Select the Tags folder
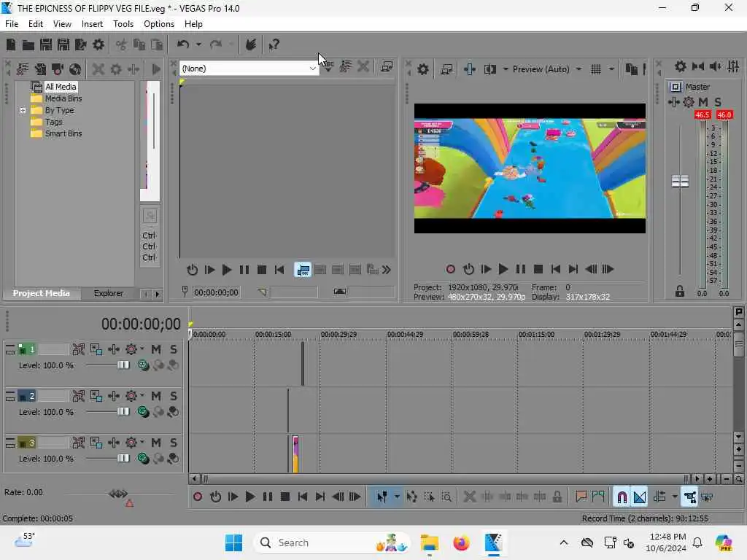The height and width of the screenshot is (560, 747). [54, 122]
